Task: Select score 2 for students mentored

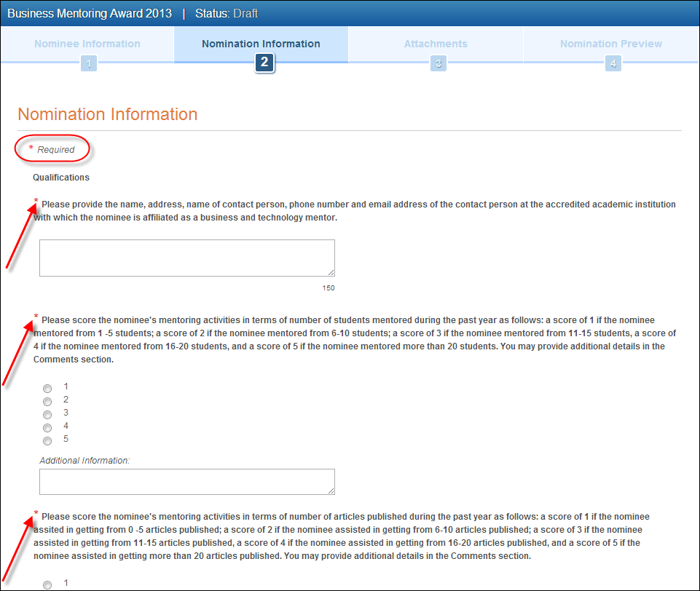Action: point(47,402)
